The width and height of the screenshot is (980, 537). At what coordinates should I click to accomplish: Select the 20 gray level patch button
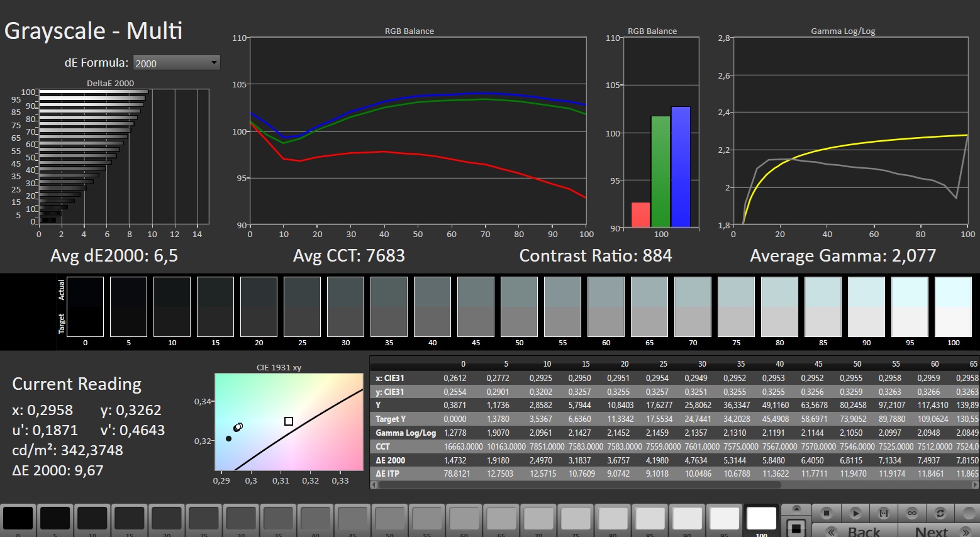click(167, 521)
